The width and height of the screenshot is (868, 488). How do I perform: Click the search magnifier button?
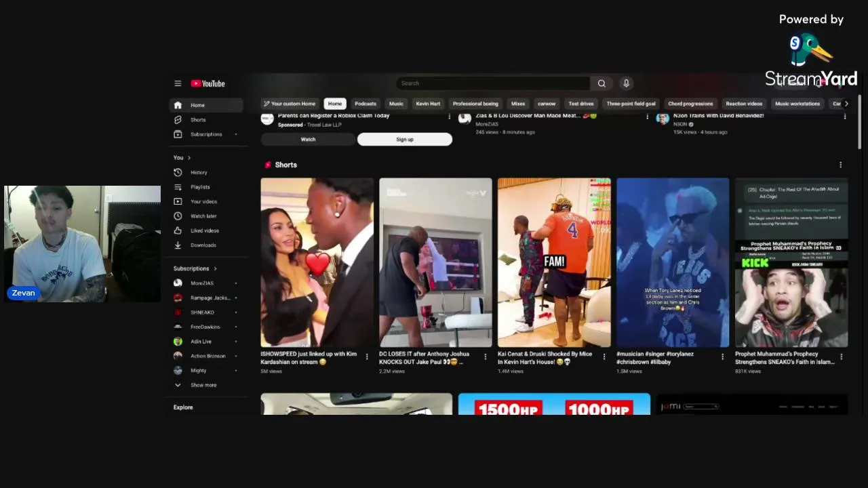pos(601,83)
